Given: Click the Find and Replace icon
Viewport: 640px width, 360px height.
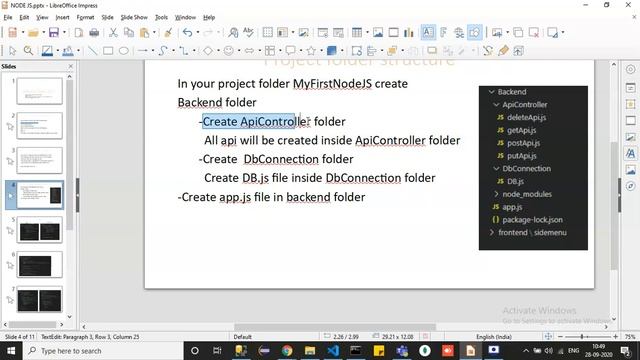Looking at the screenshot, I should click(x=233, y=32).
